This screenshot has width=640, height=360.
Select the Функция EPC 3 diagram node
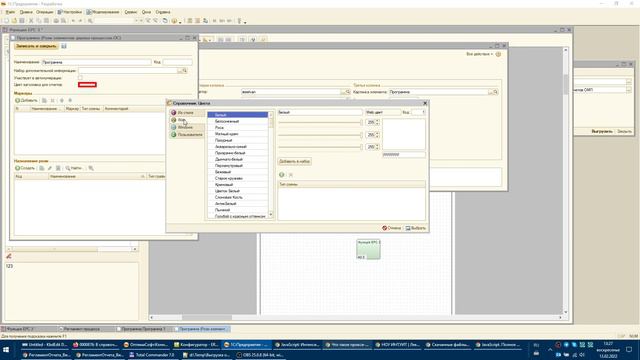[x=369, y=249]
